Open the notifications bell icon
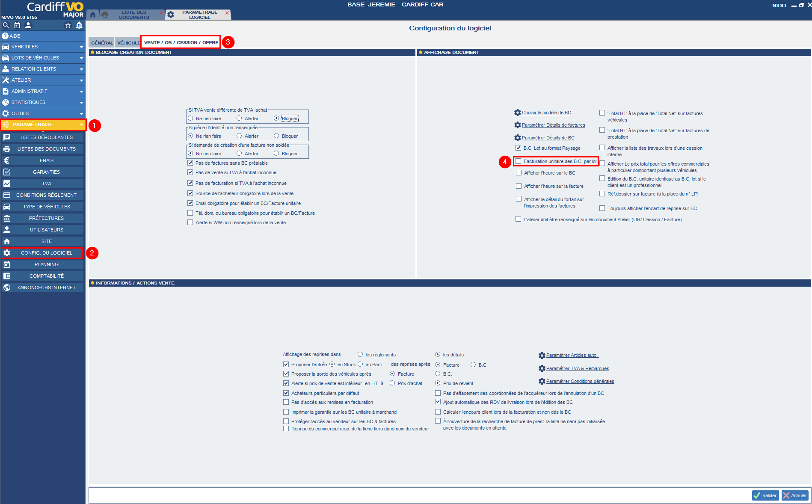This screenshot has height=504, width=812. coord(79,25)
